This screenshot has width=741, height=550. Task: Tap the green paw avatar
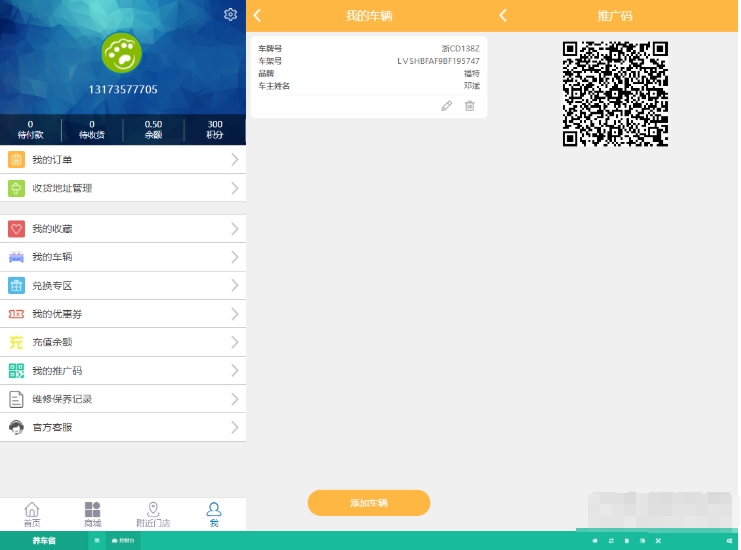click(x=122, y=53)
